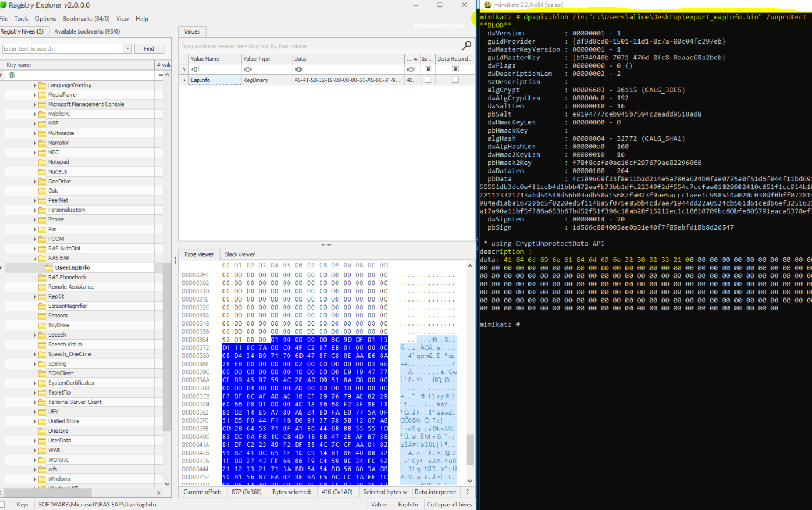Screen dimensions: 812x510
Task: Expand the SystemCertificates key
Action: (35, 383)
